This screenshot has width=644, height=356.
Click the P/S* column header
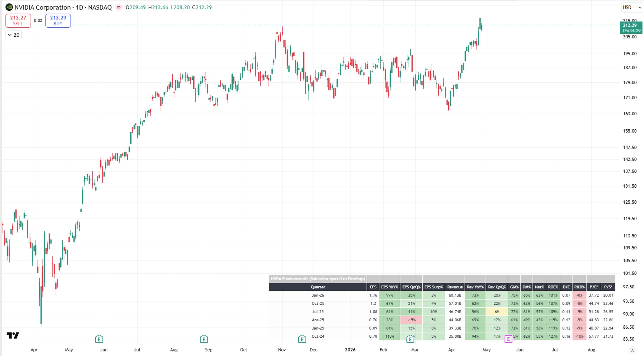[x=608, y=287]
